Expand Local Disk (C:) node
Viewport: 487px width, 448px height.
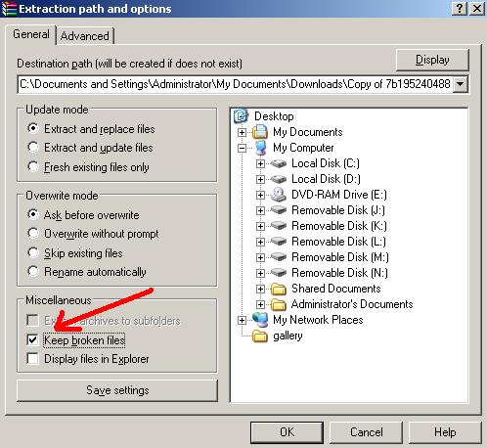pos(260,163)
